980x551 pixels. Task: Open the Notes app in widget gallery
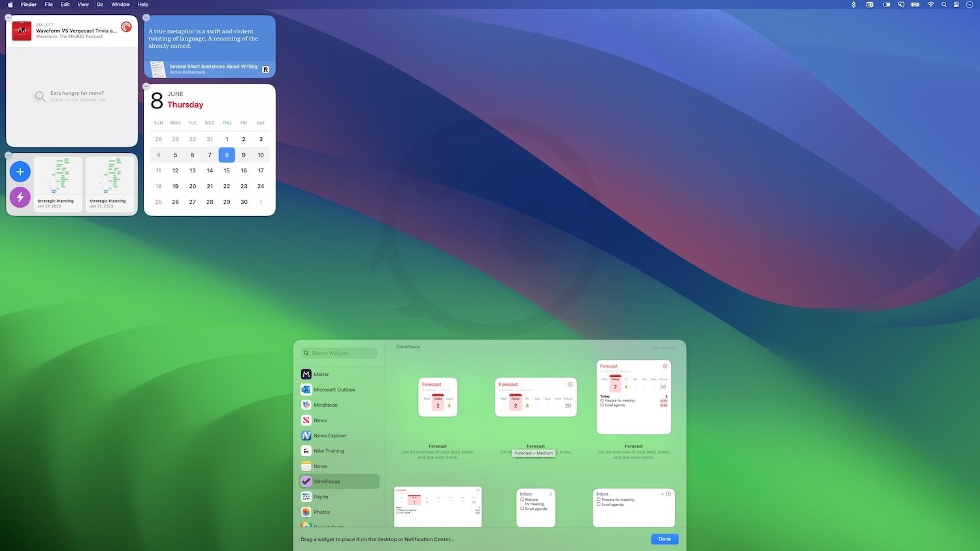(320, 466)
